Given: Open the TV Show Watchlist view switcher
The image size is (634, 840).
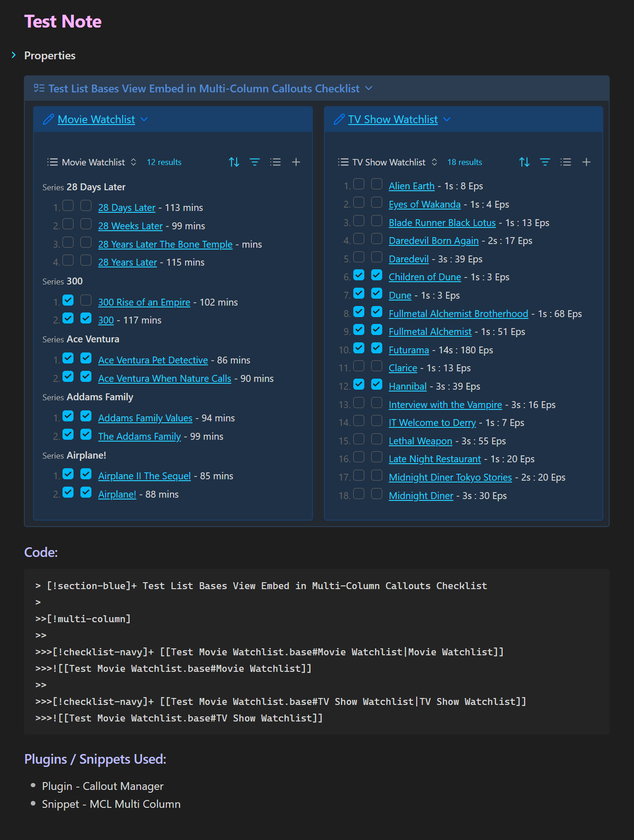Looking at the screenshot, I should [388, 162].
